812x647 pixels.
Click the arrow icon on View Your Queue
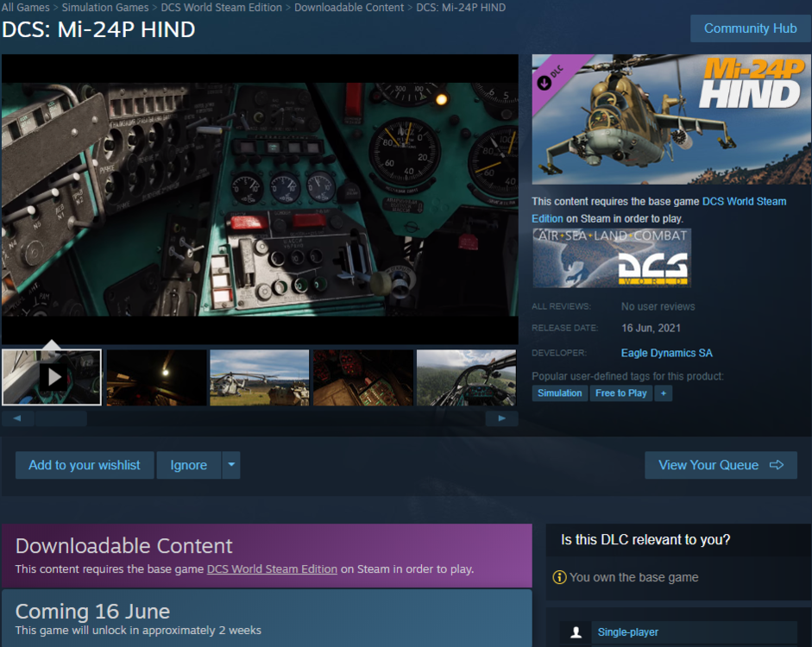777,465
